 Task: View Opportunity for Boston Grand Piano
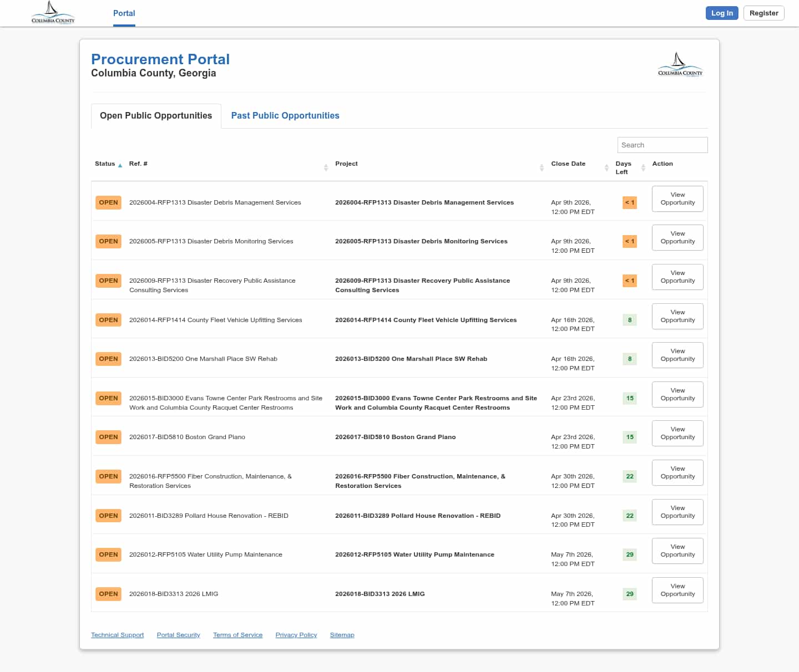coord(677,433)
